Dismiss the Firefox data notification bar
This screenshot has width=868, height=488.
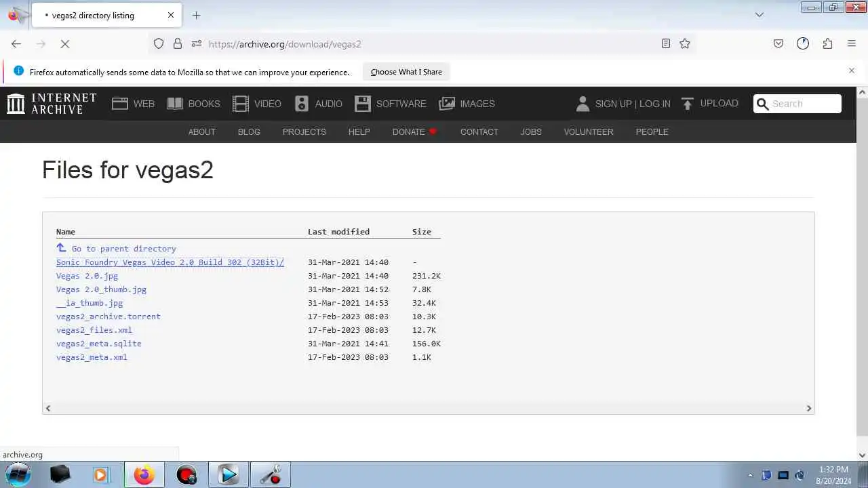pyautogui.click(x=852, y=70)
